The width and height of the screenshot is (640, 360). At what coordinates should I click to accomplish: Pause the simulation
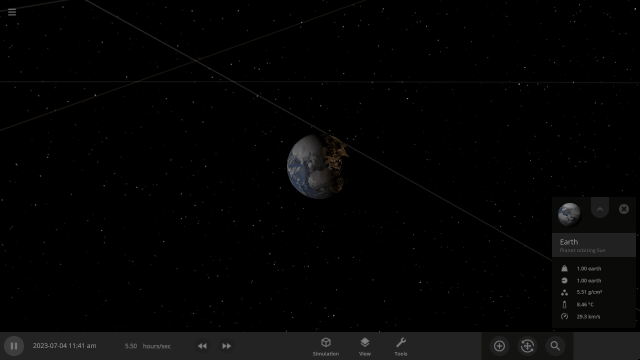pyautogui.click(x=14, y=346)
